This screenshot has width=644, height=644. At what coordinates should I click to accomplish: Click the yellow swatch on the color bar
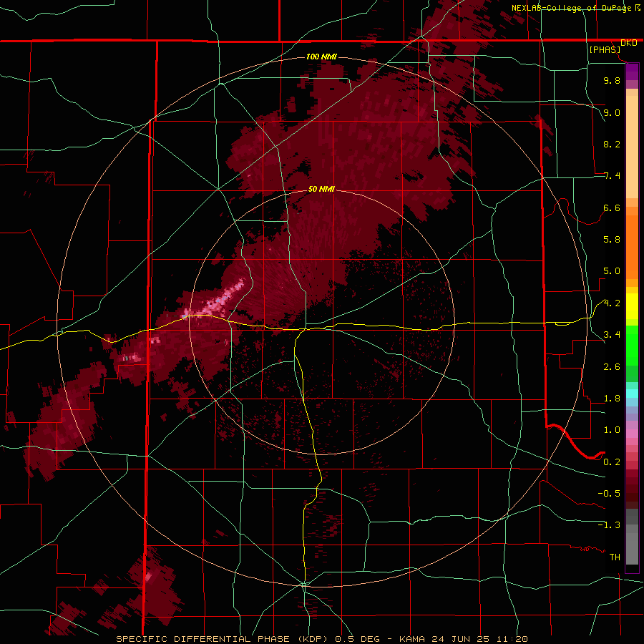(632, 306)
